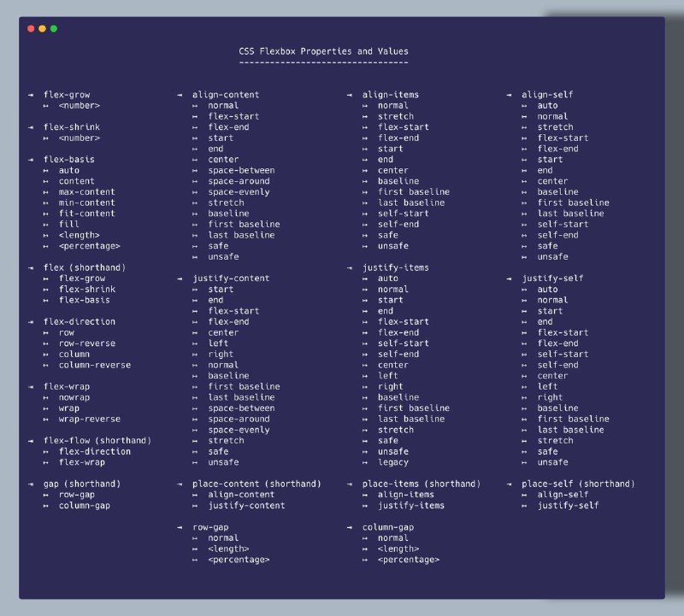
Task: Click 'left' under justify-self
Action: pyautogui.click(x=547, y=387)
